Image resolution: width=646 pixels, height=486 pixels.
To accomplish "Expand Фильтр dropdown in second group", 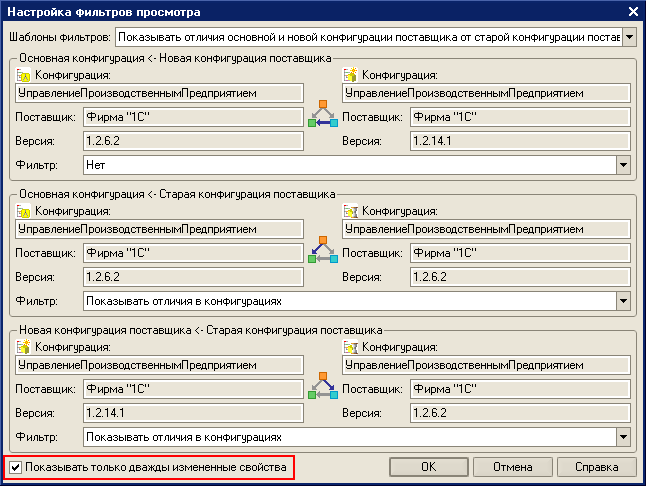I will pyautogui.click(x=623, y=301).
